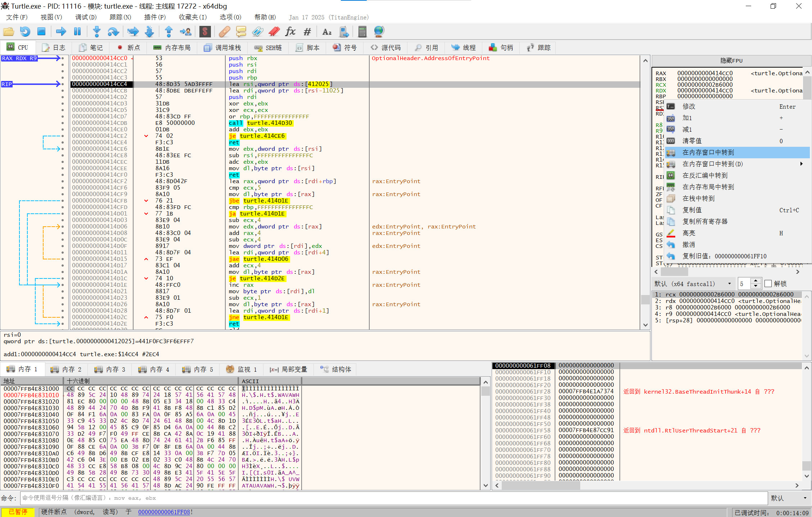The width and height of the screenshot is (812, 517).
Task: Find intermodular calls icon
Action: click(x=344, y=32)
